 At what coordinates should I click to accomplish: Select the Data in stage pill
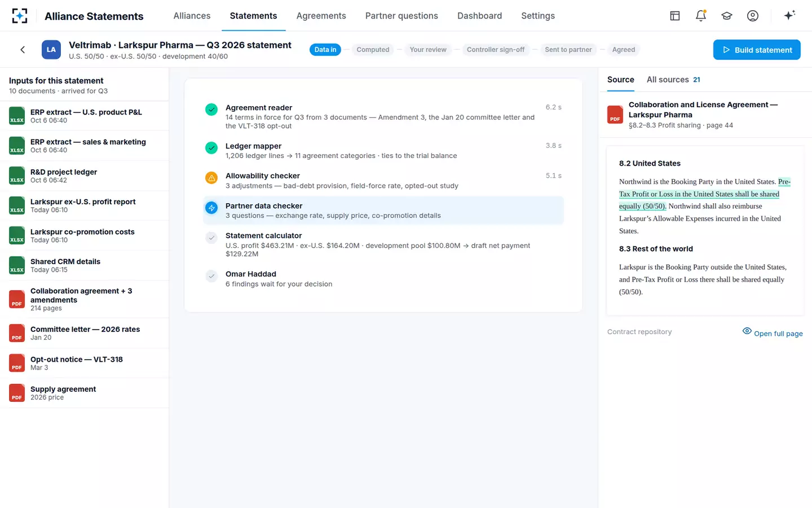[325, 50]
